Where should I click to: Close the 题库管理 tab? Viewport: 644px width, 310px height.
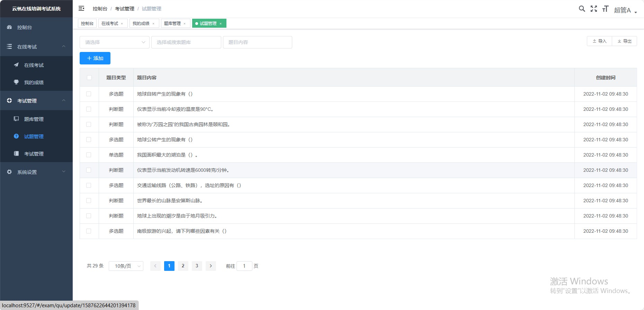(185, 24)
